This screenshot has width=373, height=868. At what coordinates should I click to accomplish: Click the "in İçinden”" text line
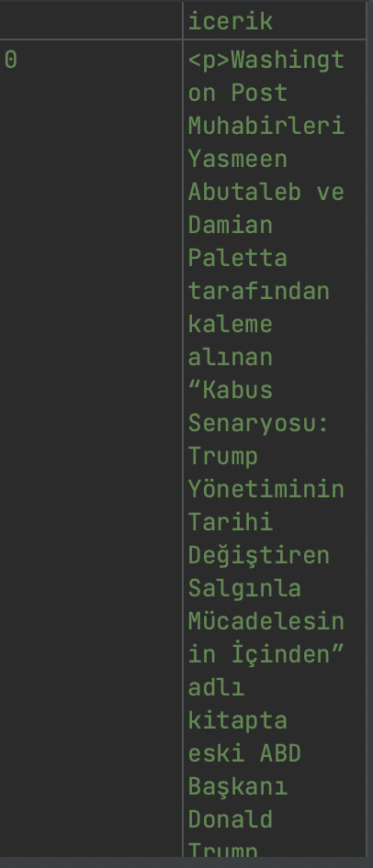click(x=266, y=654)
